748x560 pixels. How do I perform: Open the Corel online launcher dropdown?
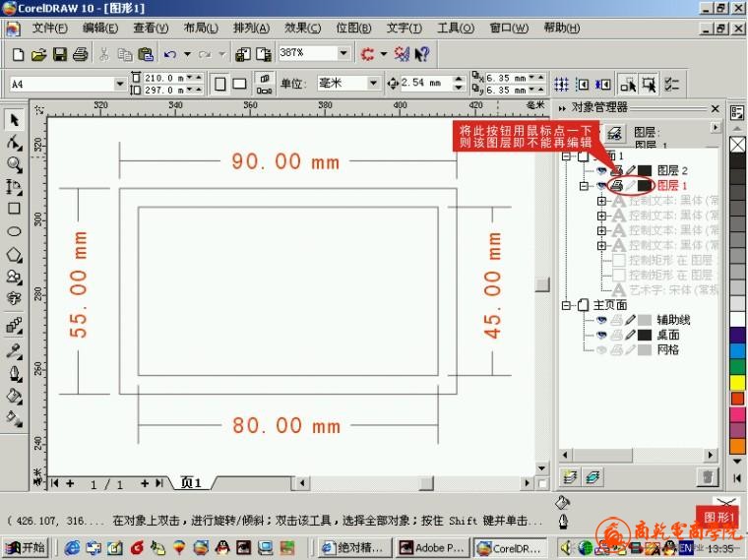coord(384,54)
